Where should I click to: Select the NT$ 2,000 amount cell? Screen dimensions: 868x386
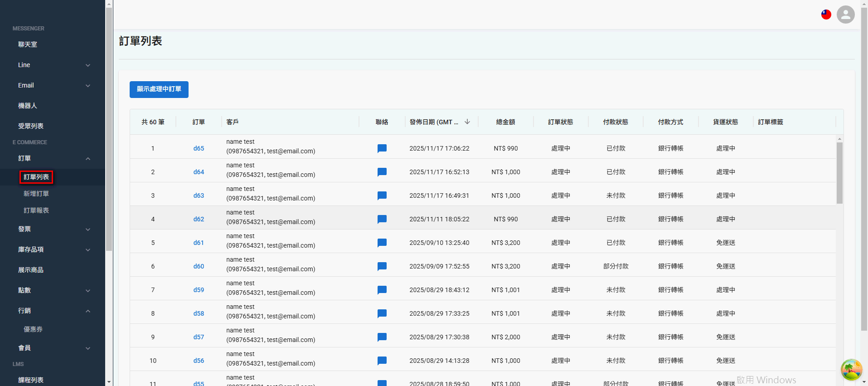[x=506, y=337]
